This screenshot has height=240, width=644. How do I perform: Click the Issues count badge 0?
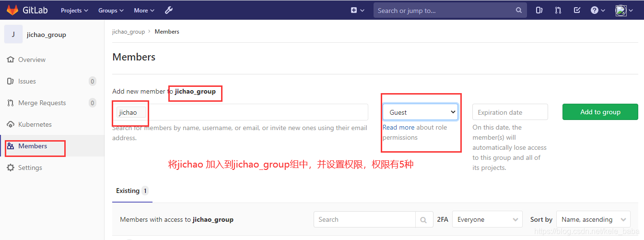[x=93, y=81]
